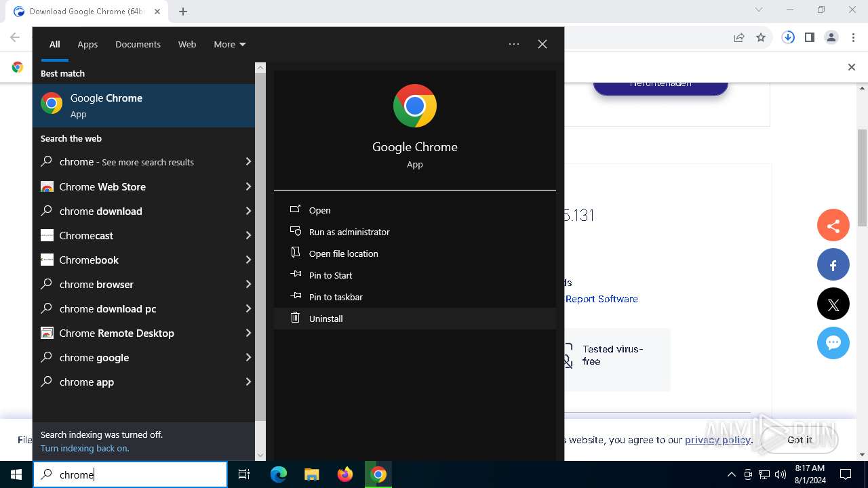
Task: Click the volume icon in system tray
Action: tap(781, 474)
